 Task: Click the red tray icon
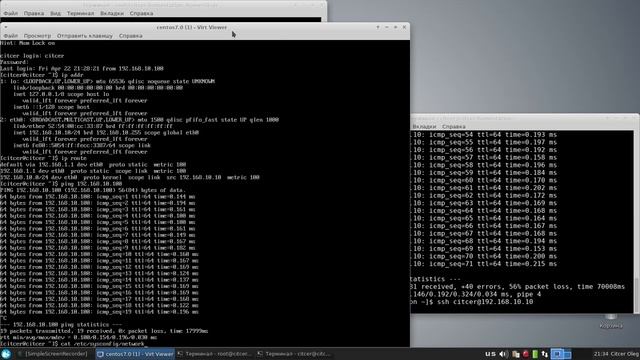(526, 354)
